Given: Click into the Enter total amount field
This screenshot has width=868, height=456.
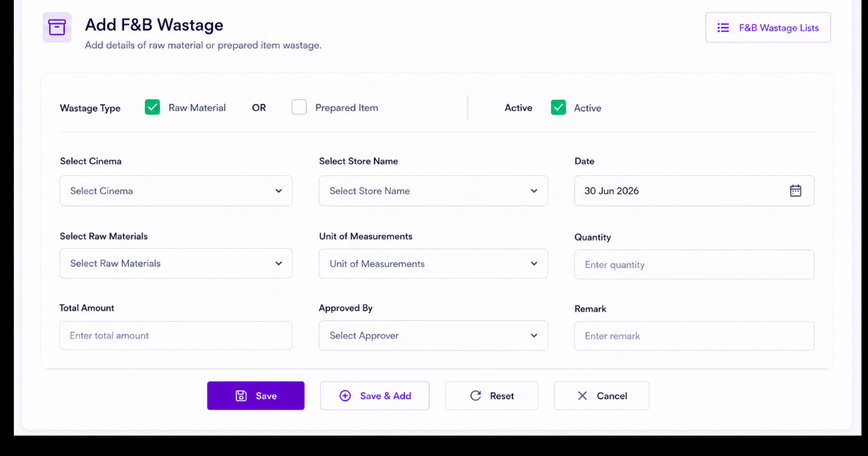Looking at the screenshot, I should 176,336.
